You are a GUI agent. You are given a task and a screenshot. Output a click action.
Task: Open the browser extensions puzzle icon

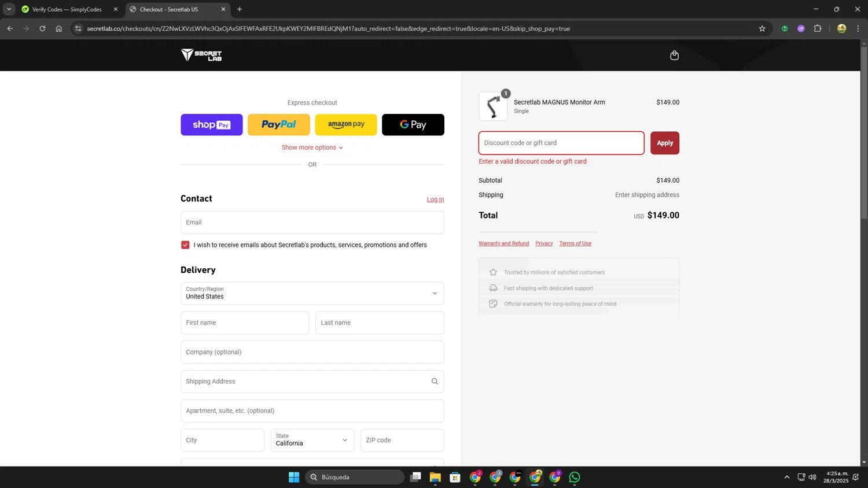(817, 28)
